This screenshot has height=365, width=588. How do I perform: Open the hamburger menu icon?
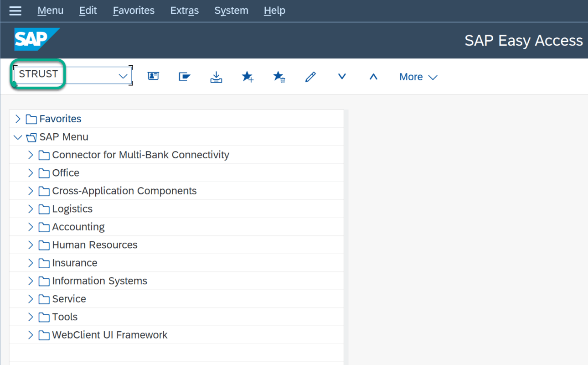(15, 10)
